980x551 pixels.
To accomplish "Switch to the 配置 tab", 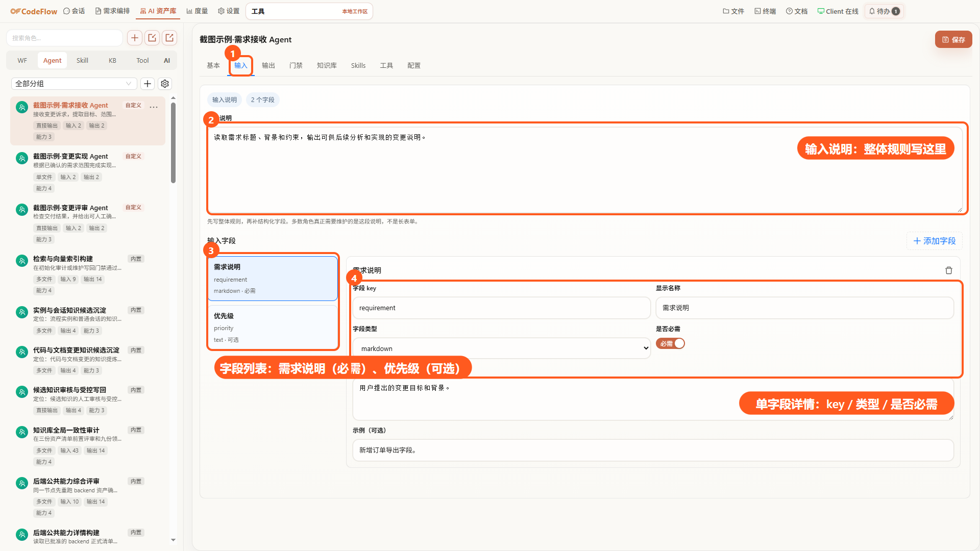I will (x=414, y=65).
